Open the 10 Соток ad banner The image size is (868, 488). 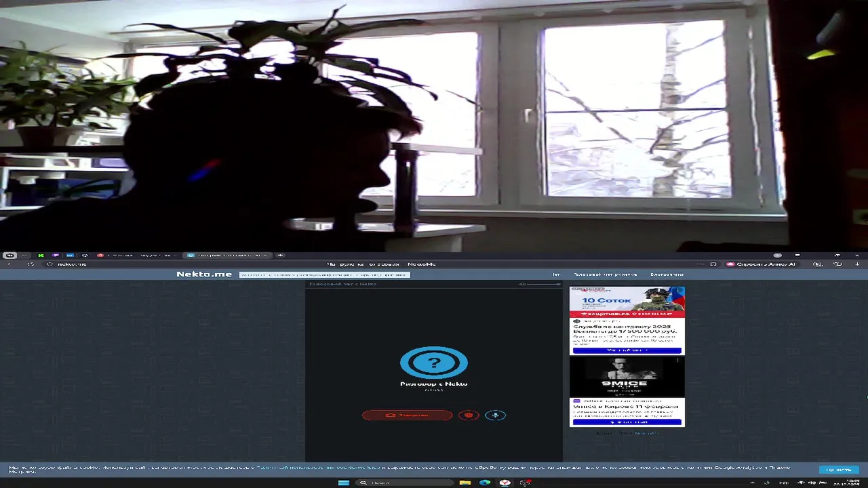click(x=627, y=302)
